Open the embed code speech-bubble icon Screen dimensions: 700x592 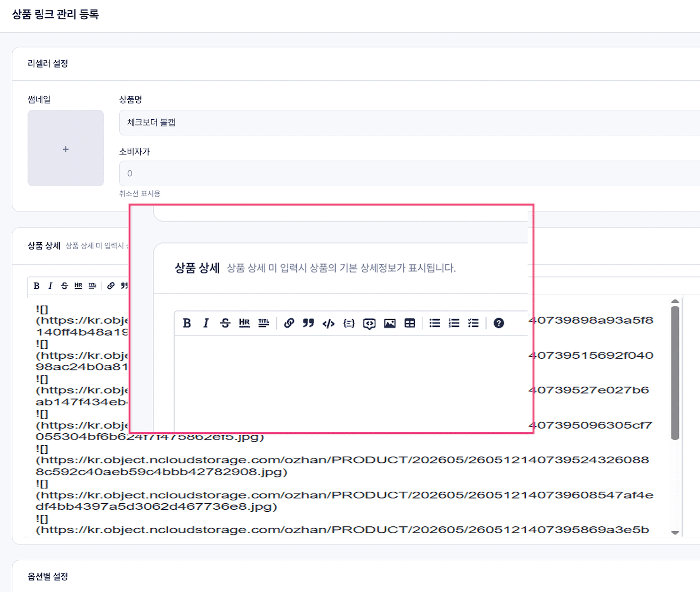point(369,324)
